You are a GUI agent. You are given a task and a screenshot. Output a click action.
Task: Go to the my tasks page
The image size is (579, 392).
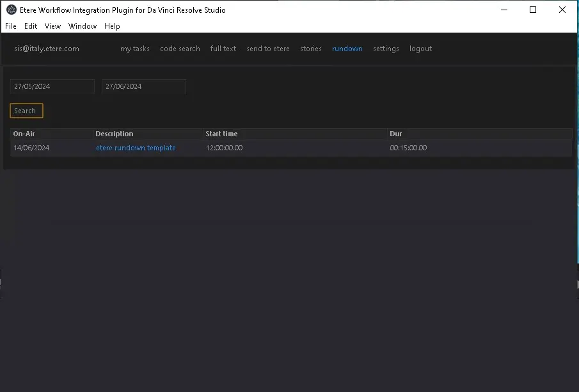coord(135,49)
